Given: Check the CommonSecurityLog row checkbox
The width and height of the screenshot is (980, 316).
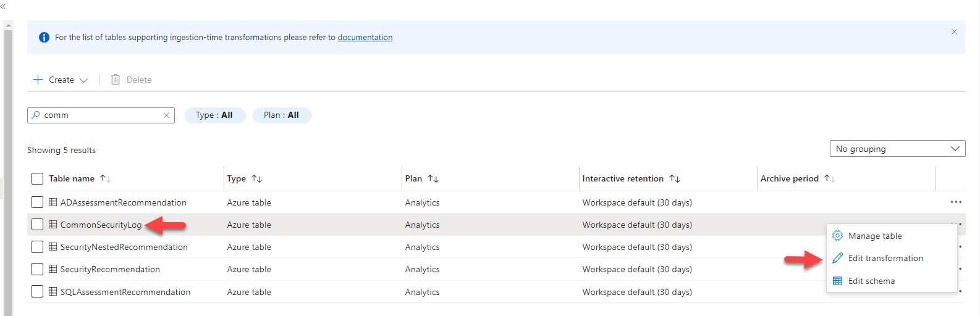Looking at the screenshot, I should pos(37,225).
